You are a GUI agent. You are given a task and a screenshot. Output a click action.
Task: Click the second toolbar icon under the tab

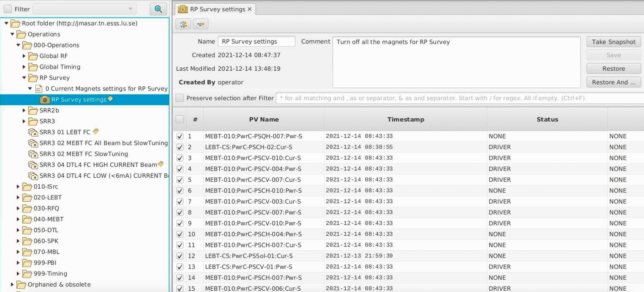(x=201, y=24)
